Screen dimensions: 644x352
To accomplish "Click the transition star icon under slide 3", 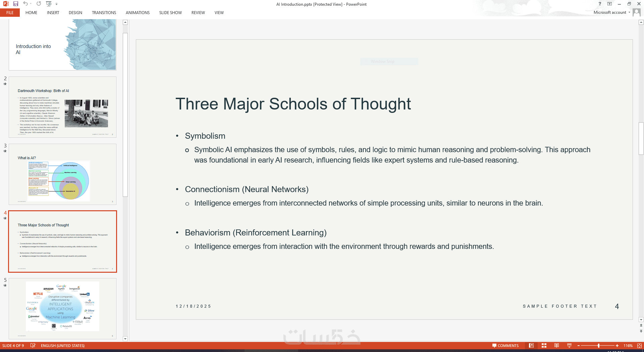I will [x=5, y=151].
